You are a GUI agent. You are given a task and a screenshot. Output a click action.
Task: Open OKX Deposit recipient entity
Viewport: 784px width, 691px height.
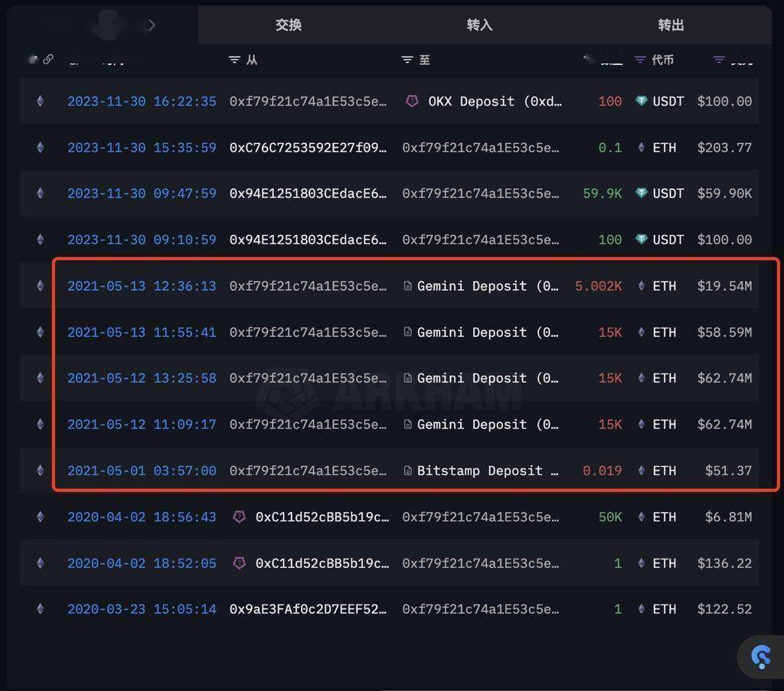coord(495,102)
